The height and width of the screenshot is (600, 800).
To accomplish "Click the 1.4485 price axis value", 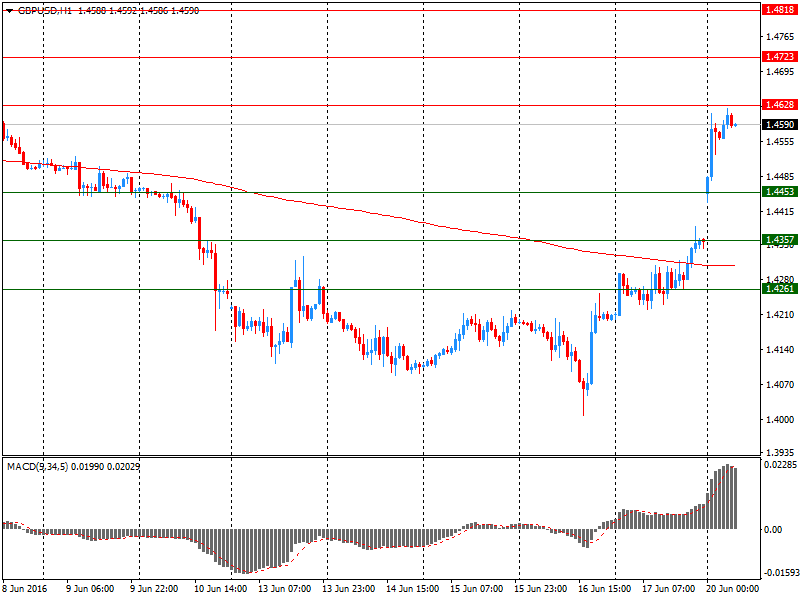I will click(780, 177).
